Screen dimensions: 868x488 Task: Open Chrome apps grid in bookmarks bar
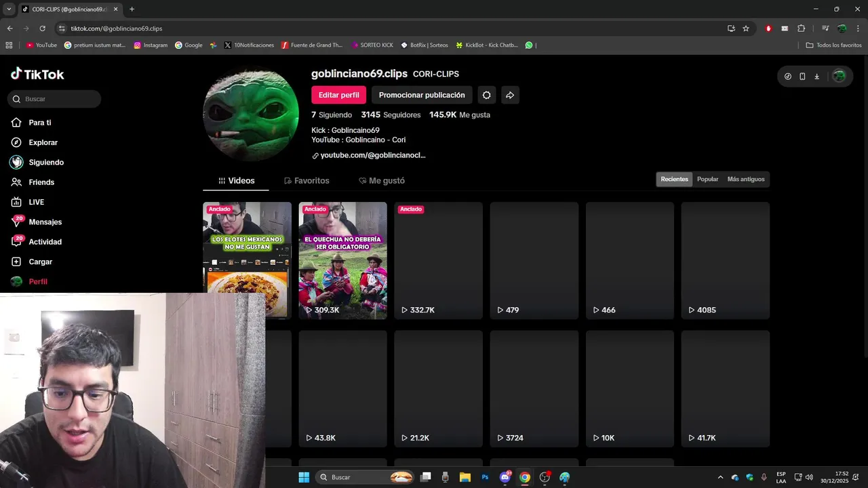(x=9, y=45)
